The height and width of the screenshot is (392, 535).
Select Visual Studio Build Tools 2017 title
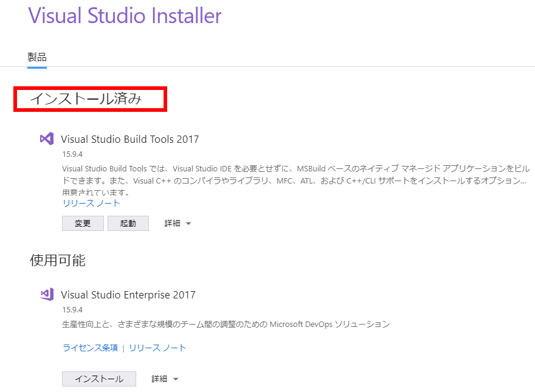(129, 139)
